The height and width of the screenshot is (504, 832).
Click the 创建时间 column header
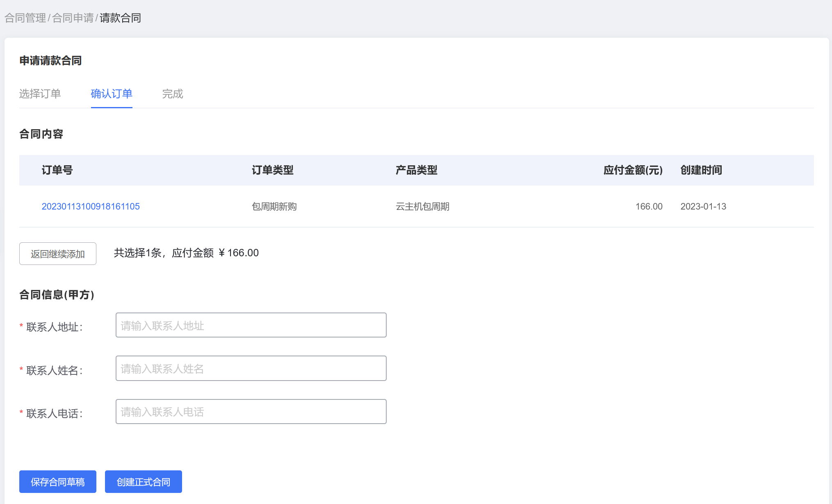coord(701,170)
